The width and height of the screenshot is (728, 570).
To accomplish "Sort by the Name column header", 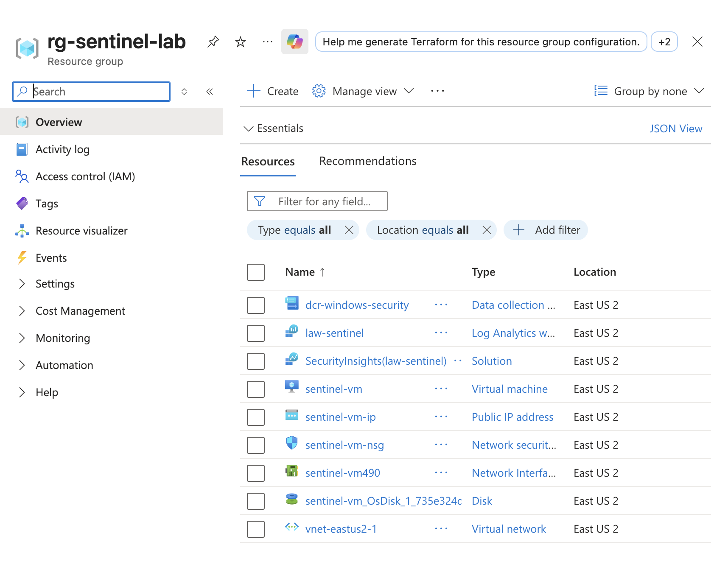I will (x=305, y=272).
